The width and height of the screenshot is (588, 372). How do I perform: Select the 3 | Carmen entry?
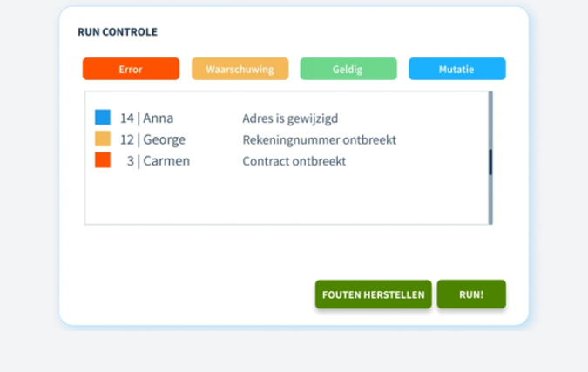coord(159,161)
